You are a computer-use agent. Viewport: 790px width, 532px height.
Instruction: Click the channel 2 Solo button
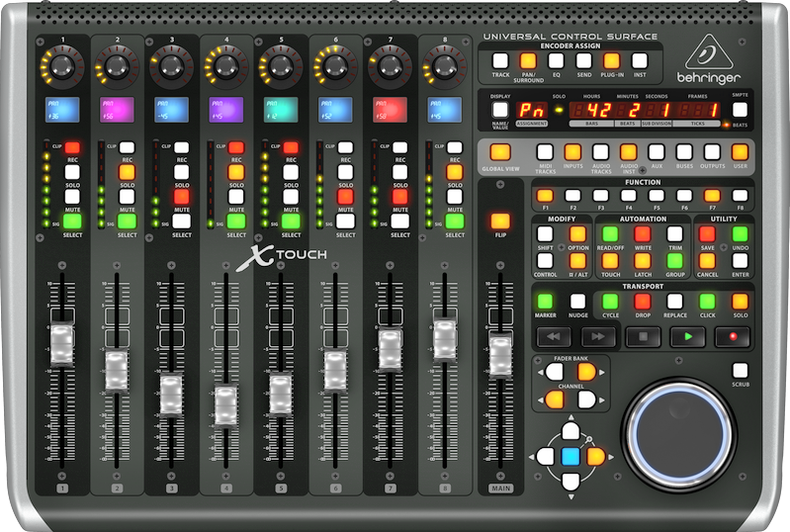(x=127, y=172)
